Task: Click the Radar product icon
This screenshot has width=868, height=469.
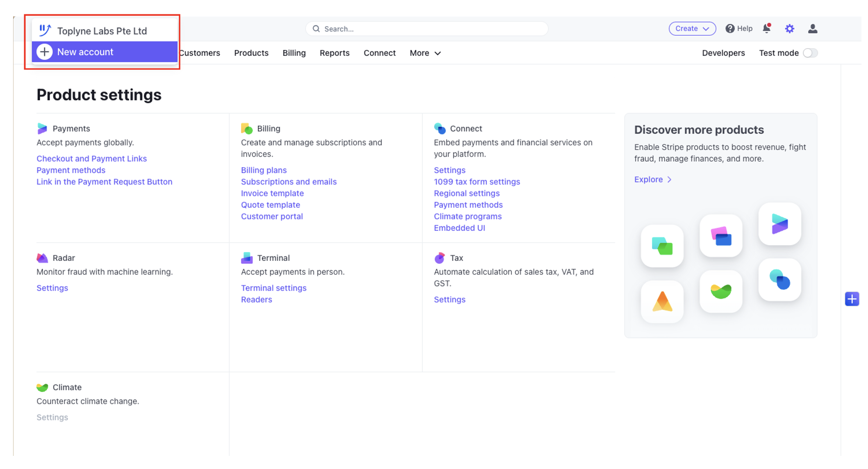Action: pos(42,258)
